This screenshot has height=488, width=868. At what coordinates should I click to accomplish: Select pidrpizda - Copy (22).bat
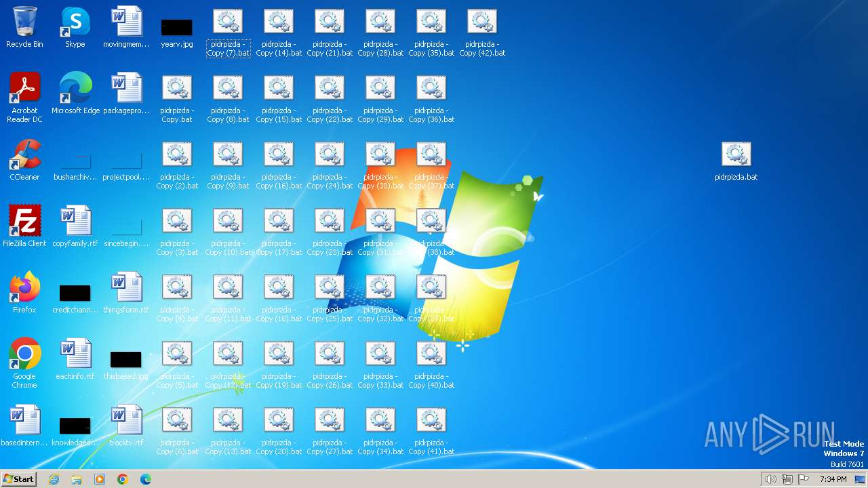pos(330,98)
